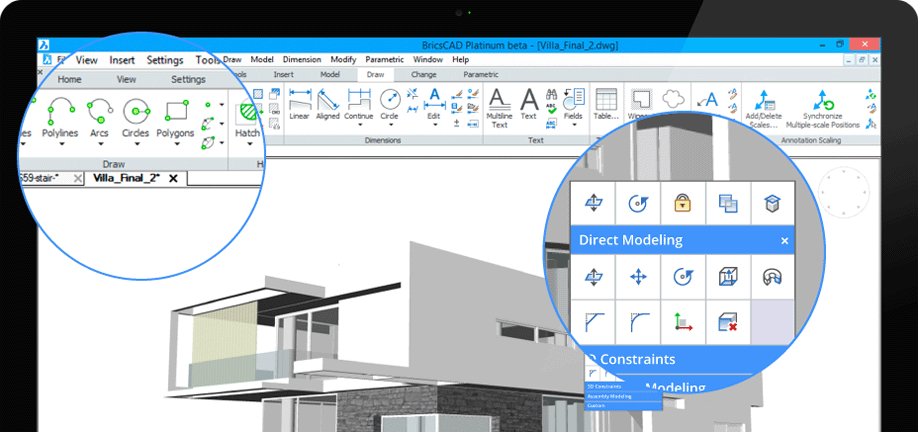This screenshot has height=432, width=918.
Task: Insert a table with the Table tool
Action: pos(607,104)
